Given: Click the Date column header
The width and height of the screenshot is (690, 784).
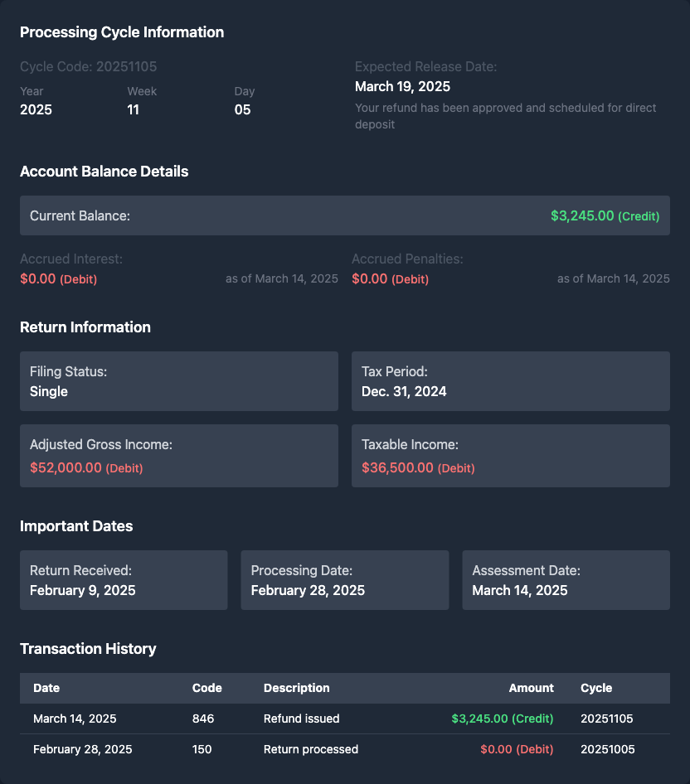Looking at the screenshot, I should coord(46,688).
